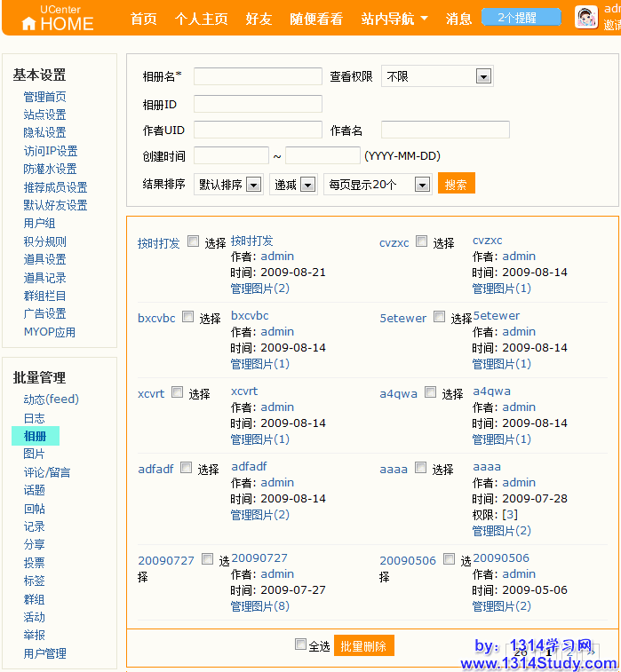Click the user avatar in header
Screen dimensions: 621x672
click(x=585, y=17)
